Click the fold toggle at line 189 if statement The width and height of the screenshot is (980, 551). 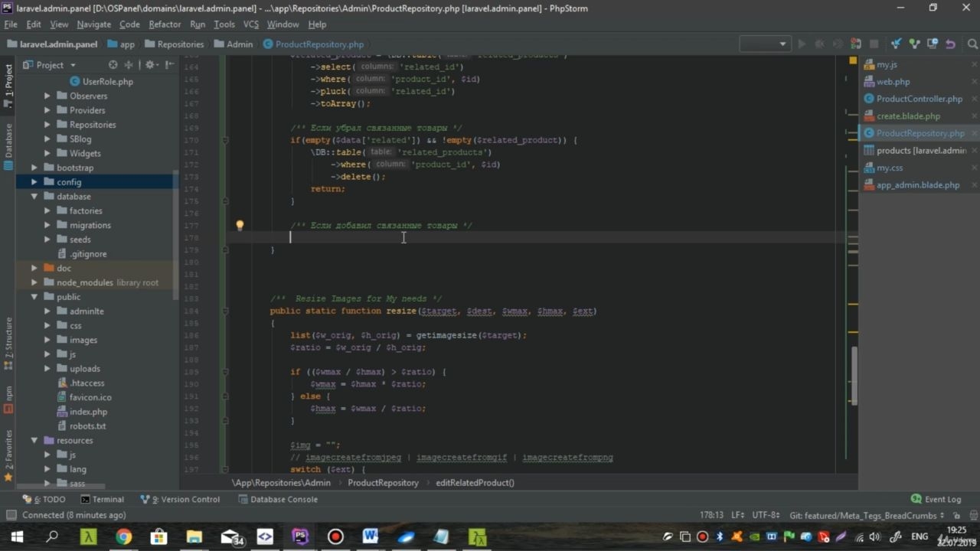[225, 372]
